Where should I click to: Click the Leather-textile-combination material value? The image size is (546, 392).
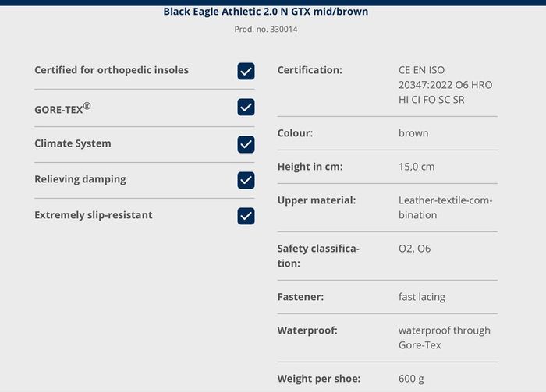(445, 207)
